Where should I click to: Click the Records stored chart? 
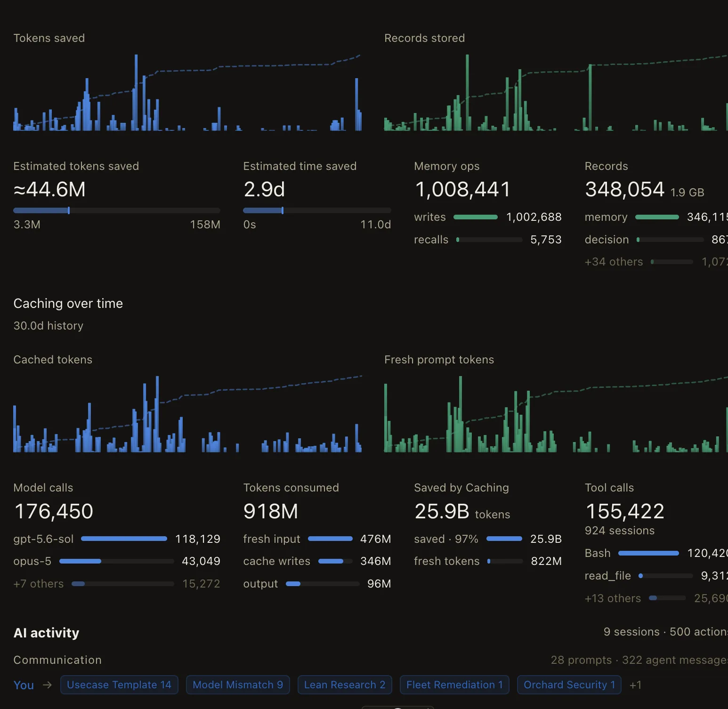click(556, 92)
